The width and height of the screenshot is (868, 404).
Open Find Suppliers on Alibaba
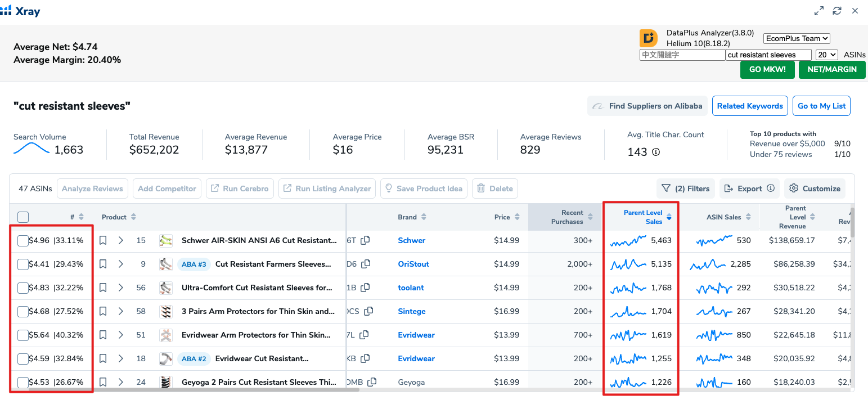point(647,106)
